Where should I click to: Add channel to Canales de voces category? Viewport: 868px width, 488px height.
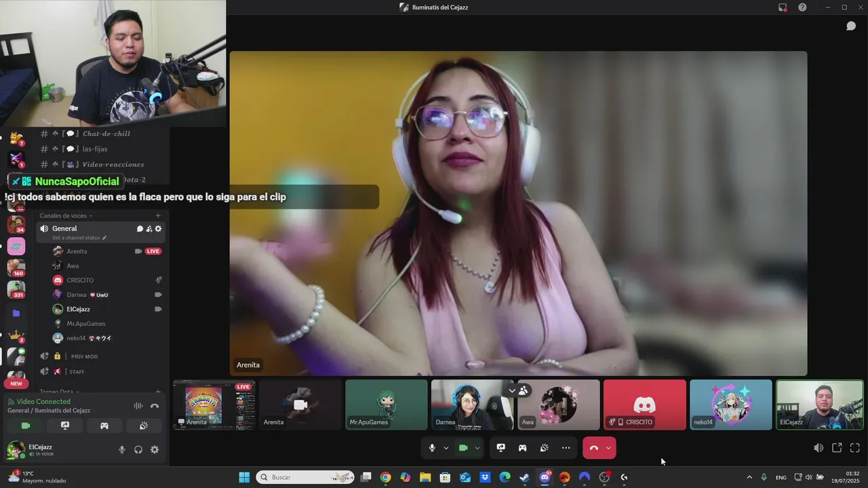tap(159, 216)
